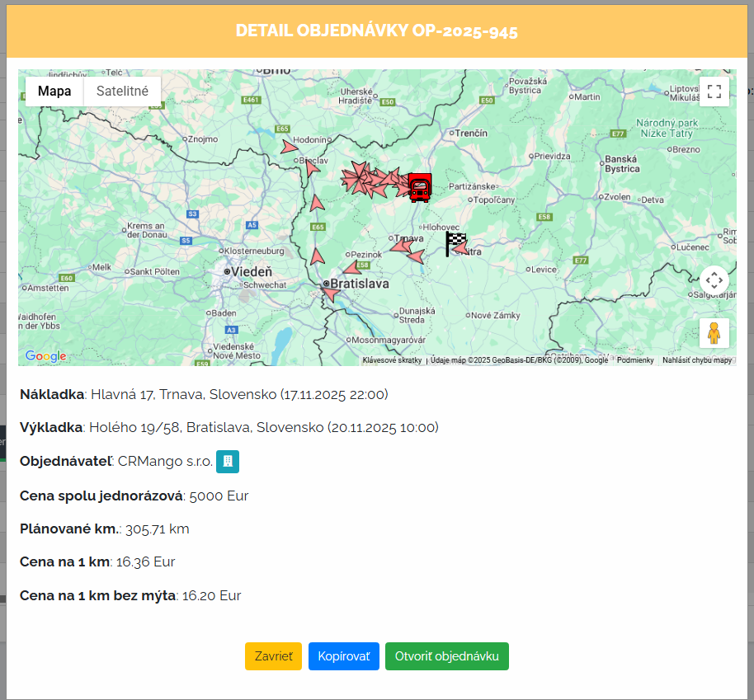Click Nahlásiť chybu mapy link
This screenshot has width=754, height=700.
tap(696, 360)
